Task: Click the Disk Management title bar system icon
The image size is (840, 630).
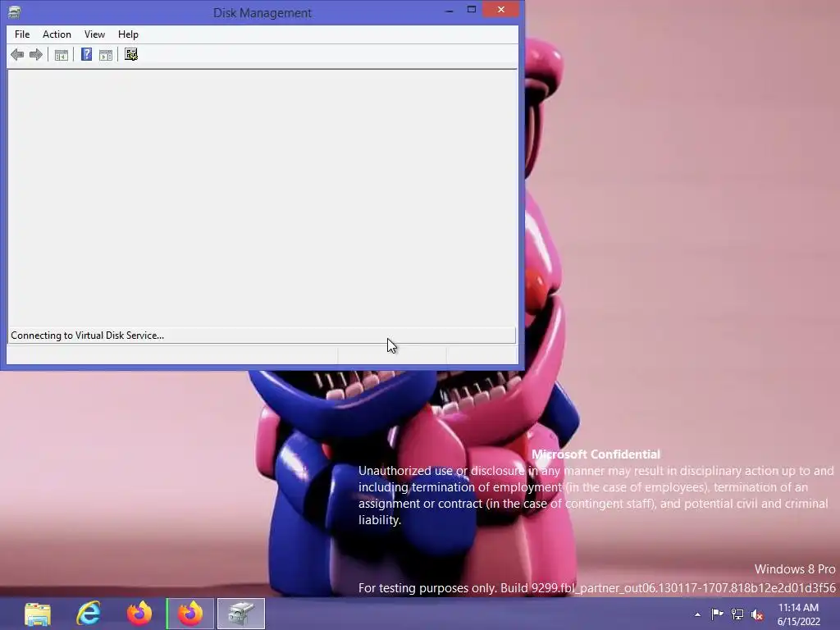Action: (15, 11)
